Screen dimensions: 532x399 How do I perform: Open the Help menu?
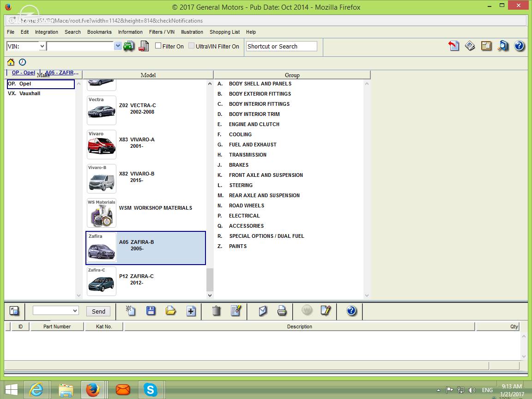click(x=251, y=32)
